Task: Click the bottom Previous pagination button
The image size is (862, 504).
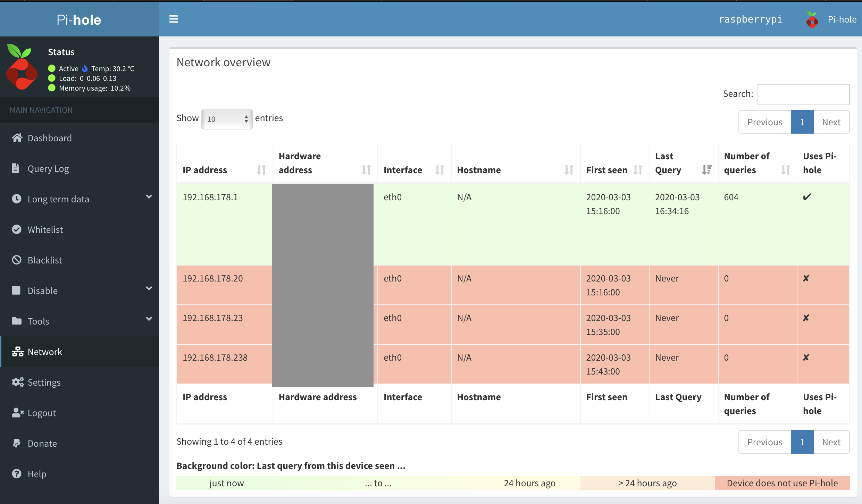Action: (x=765, y=442)
